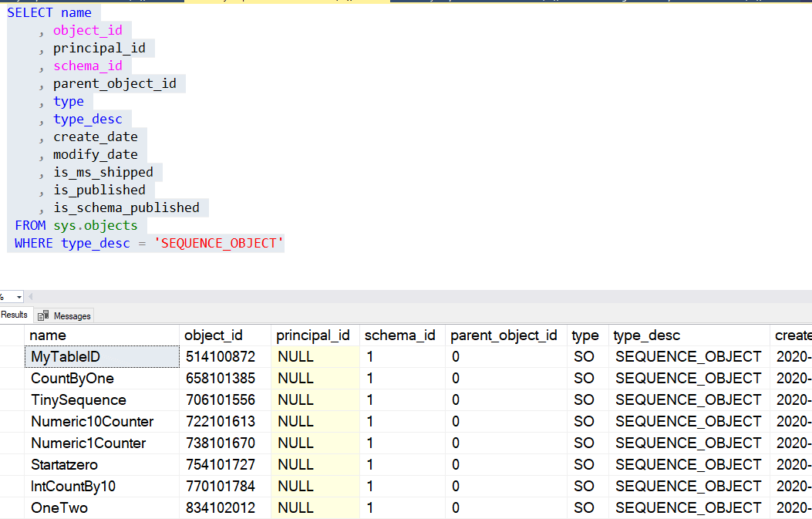Click the principal_id column header
Screen dimensions: 812x519
pyautogui.click(x=312, y=335)
